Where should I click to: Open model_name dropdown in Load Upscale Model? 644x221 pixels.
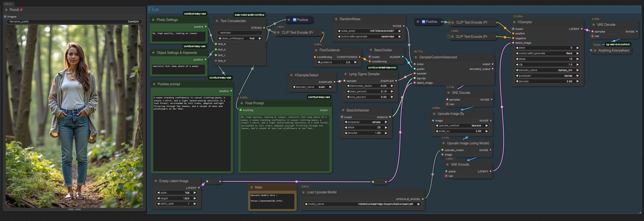pos(362,204)
